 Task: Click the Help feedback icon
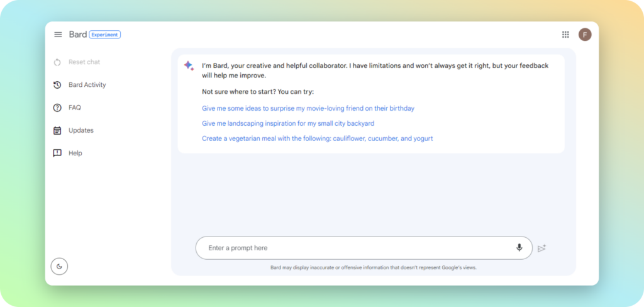pos(57,153)
